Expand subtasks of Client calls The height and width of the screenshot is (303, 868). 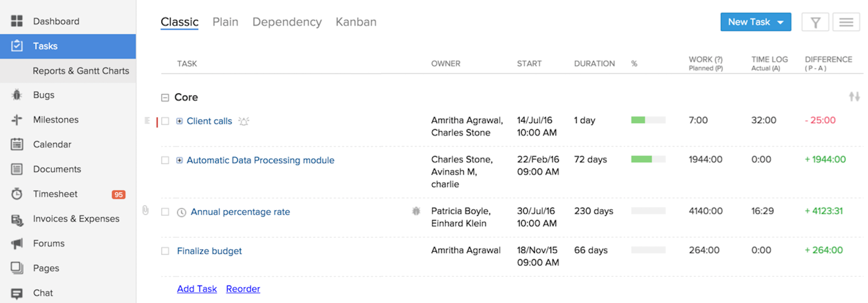click(x=179, y=121)
